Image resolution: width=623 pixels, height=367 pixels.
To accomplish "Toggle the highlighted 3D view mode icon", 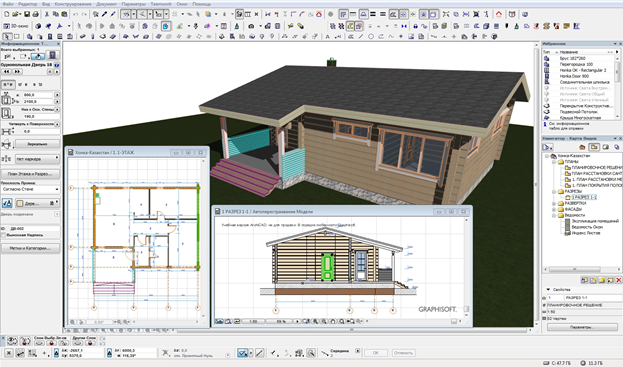I will [166, 26].
